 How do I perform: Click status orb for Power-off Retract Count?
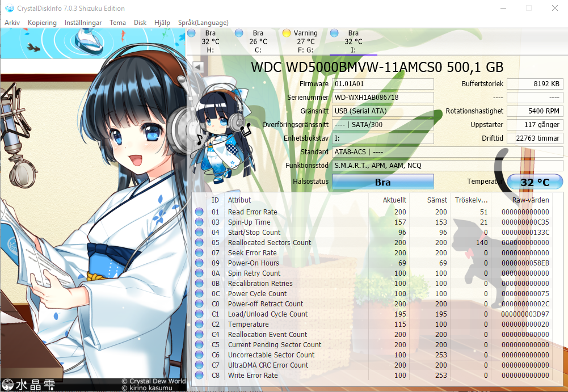[x=199, y=304]
